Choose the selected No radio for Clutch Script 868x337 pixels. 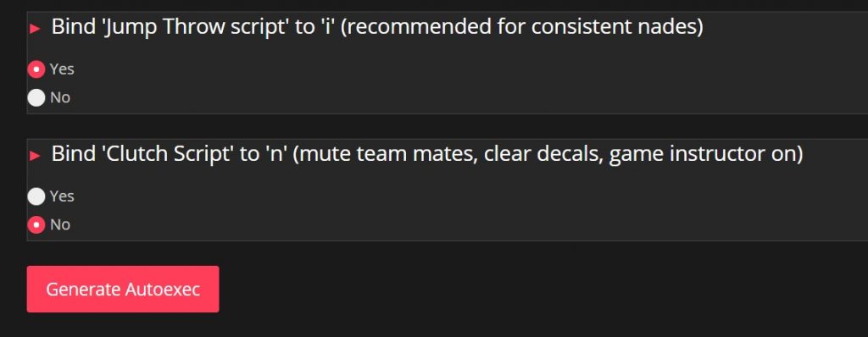(36, 224)
